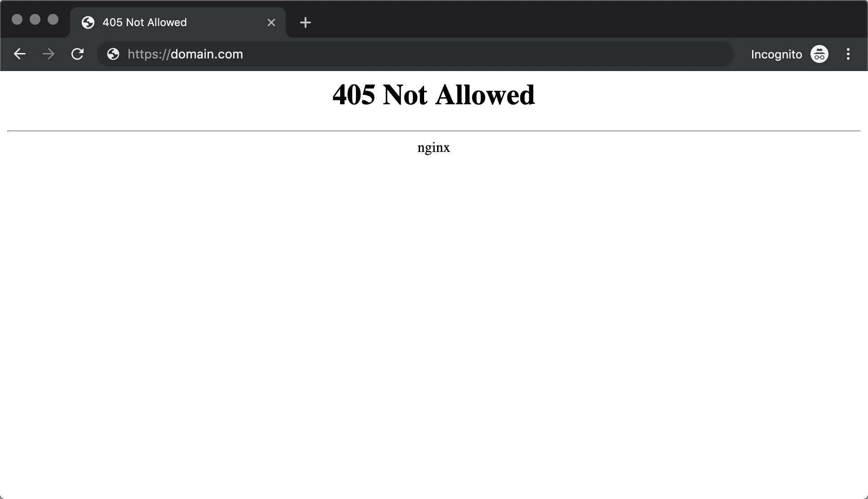Click the tab close X button
The height and width of the screenshot is (499, 868).
[x=271, y=22]
